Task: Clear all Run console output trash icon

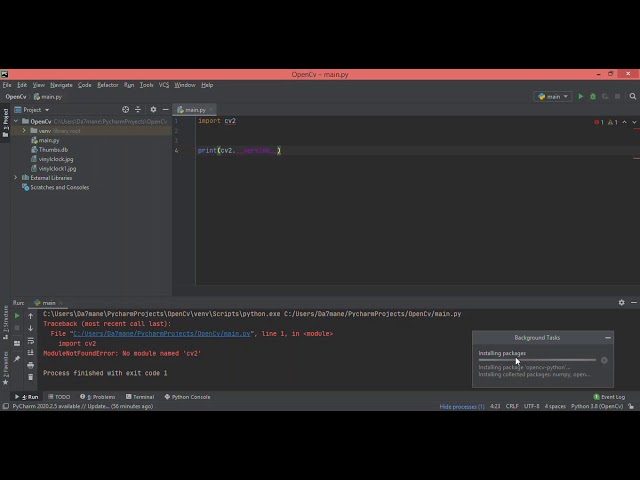Action: 31,377
